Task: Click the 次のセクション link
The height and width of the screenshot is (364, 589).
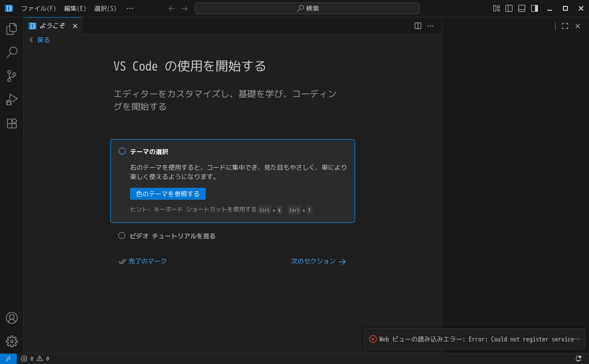Action: (x=319, y=261)
